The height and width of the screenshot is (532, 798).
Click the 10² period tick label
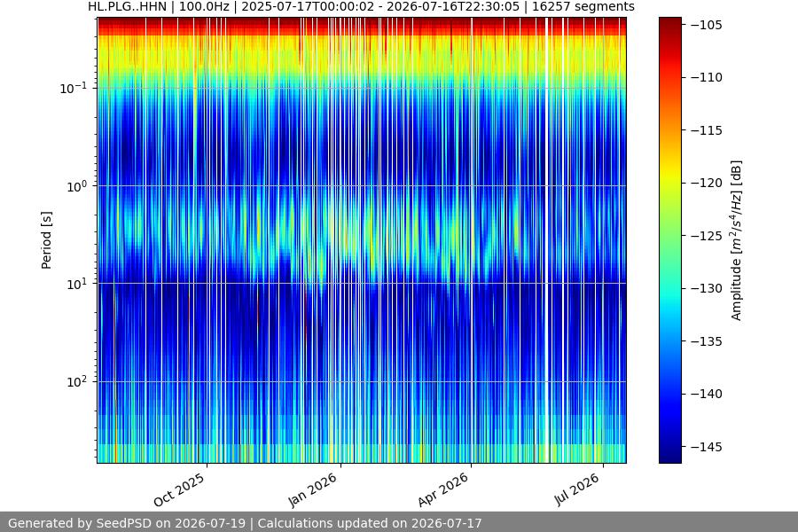pos(77,382)
